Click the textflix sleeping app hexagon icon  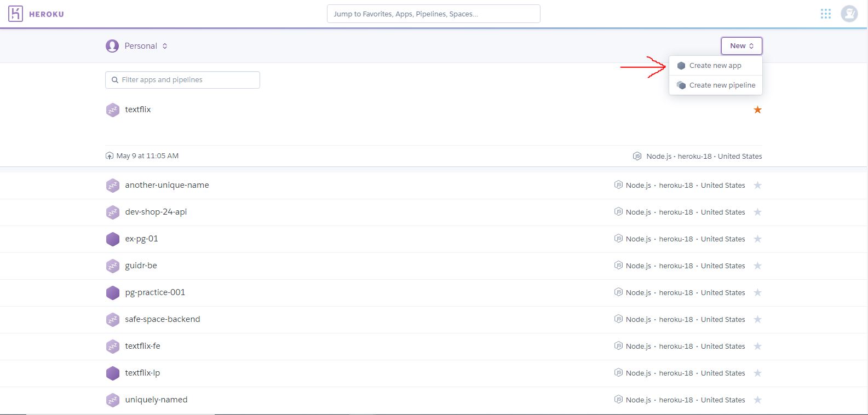[113, 110]
